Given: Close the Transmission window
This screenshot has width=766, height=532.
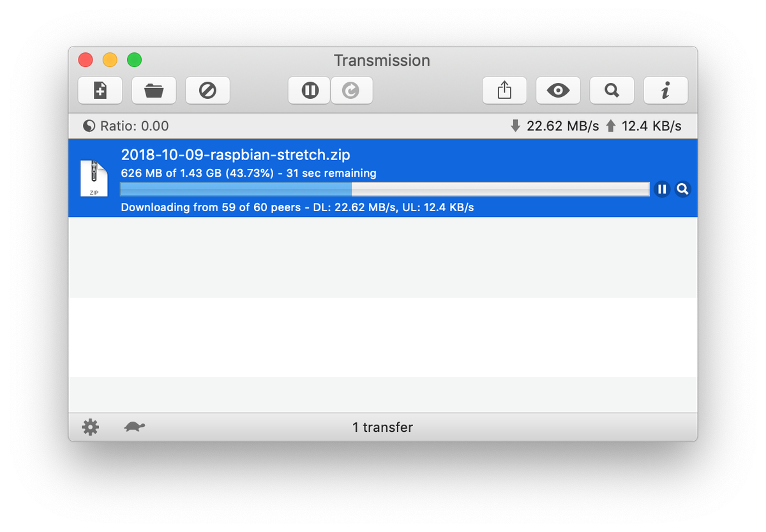Looking at the screenshot, I should click(x=86, y=60).
